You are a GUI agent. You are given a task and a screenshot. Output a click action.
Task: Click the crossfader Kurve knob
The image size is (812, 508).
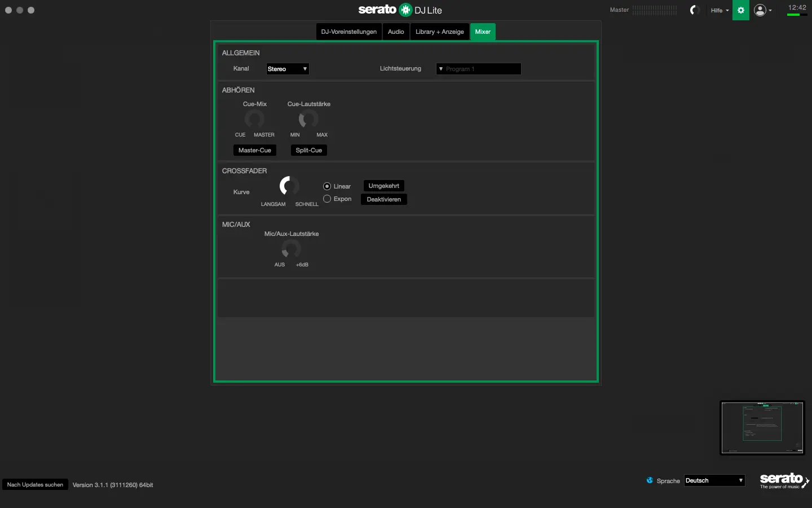click(x=289, y=186)
